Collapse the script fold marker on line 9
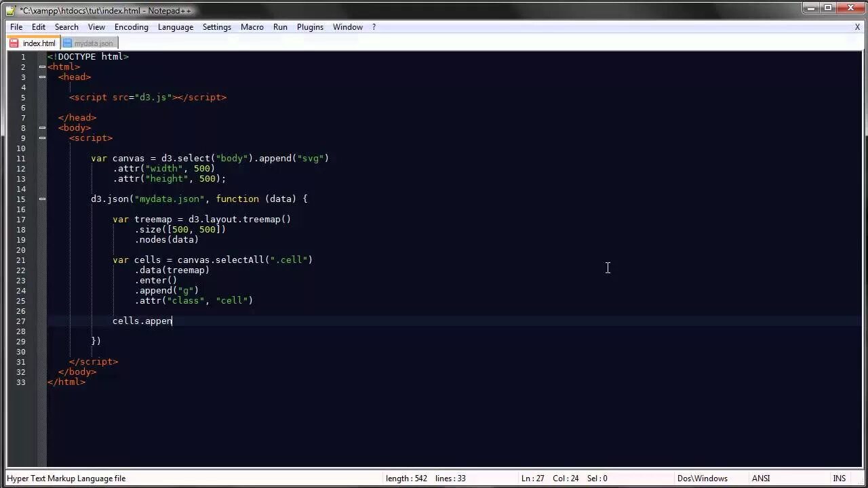Viewport: 868px width, 488px height. pos(42,138)
